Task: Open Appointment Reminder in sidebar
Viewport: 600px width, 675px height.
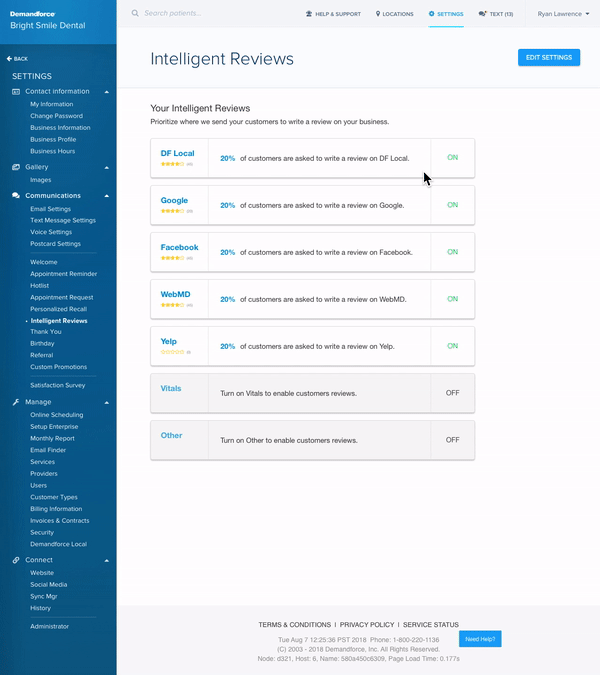Action: (x=64, y=274)
